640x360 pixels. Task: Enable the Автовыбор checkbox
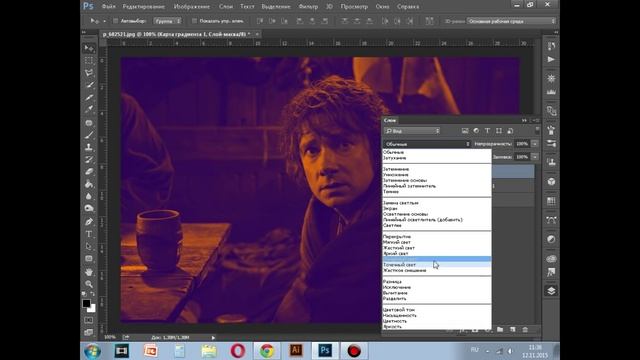[116, 21]
